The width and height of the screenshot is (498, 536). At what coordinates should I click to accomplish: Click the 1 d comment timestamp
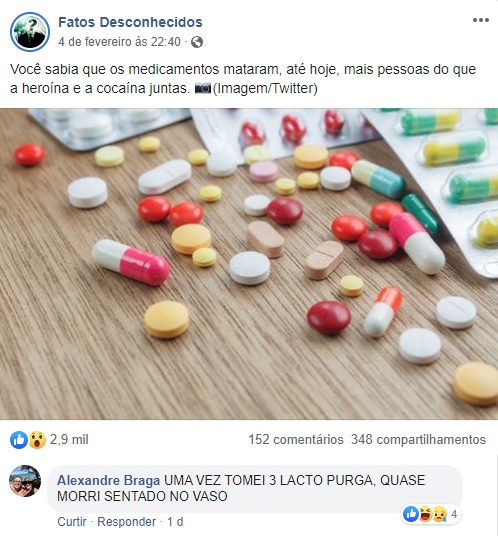click(x=175, y=522)
